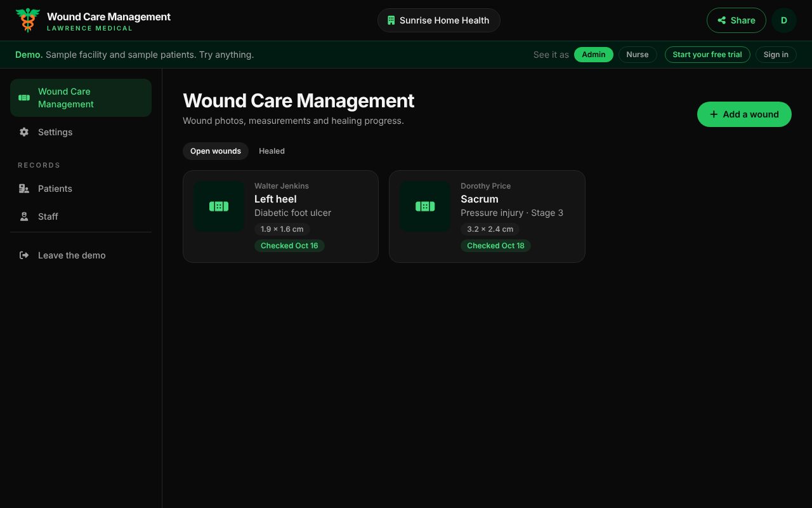Click the bandage icon beside Wound Care Management in the sidebar

tap(24, 98)
